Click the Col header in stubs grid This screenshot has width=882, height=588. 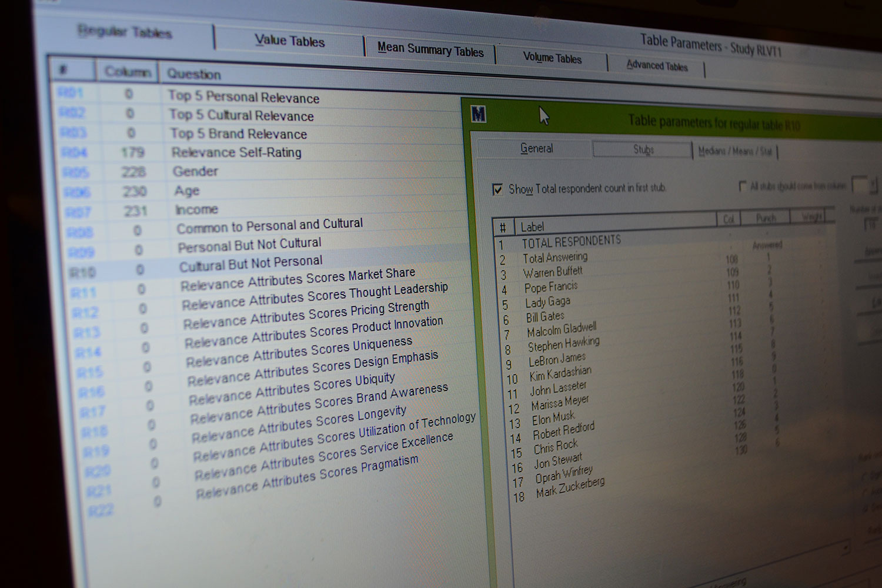pos(729,219)
